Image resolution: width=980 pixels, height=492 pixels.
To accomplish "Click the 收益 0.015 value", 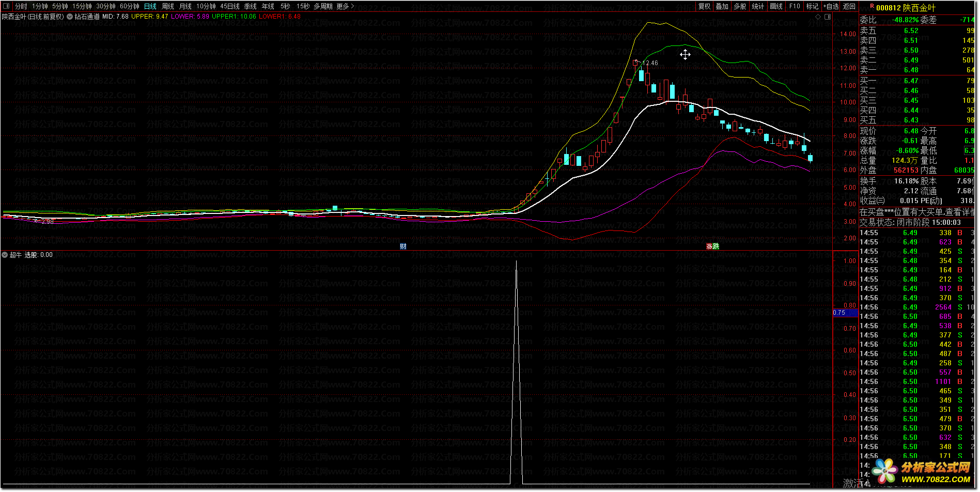I will pyautogui.click(x=909, y=201).
